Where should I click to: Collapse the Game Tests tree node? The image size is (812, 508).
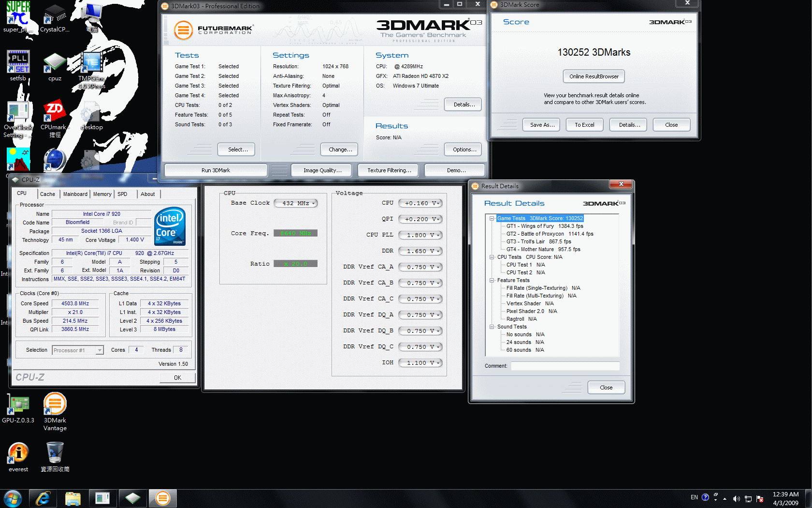492,218
